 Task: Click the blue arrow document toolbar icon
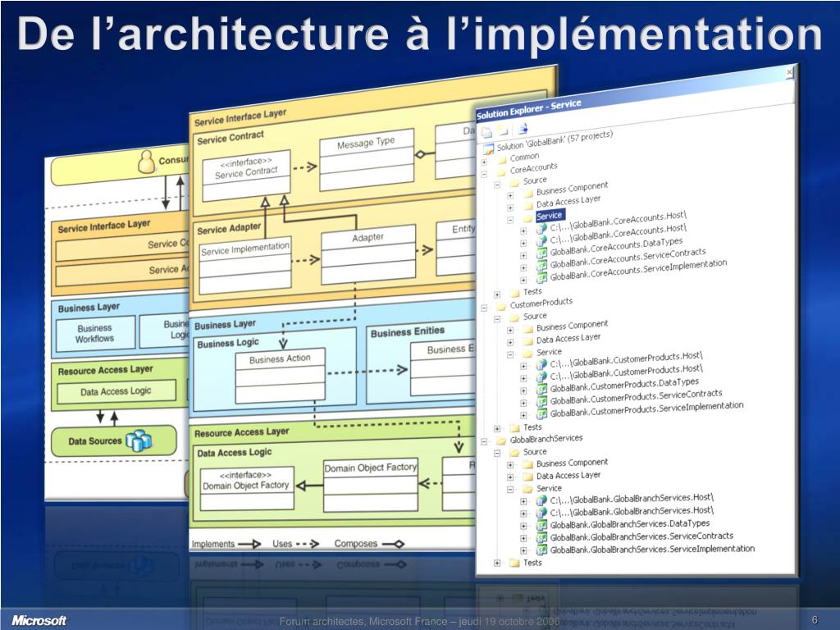coord(523,128)
